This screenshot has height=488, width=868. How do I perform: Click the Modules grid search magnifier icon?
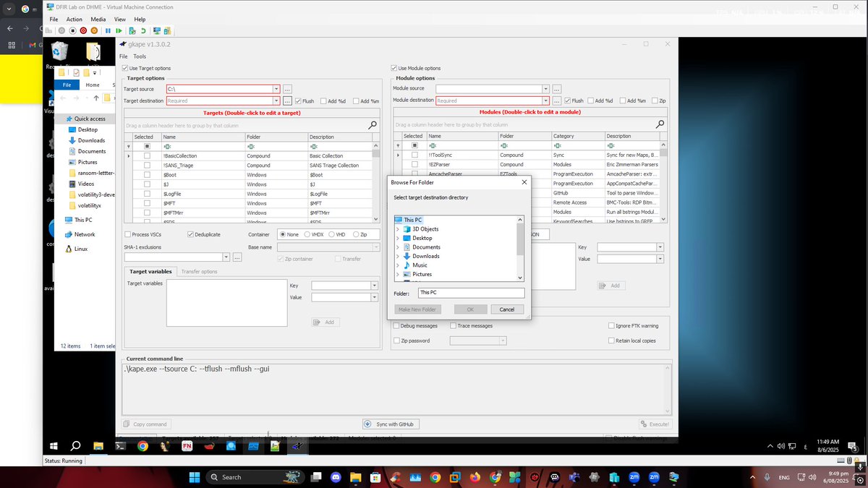[x=659, y=125]
